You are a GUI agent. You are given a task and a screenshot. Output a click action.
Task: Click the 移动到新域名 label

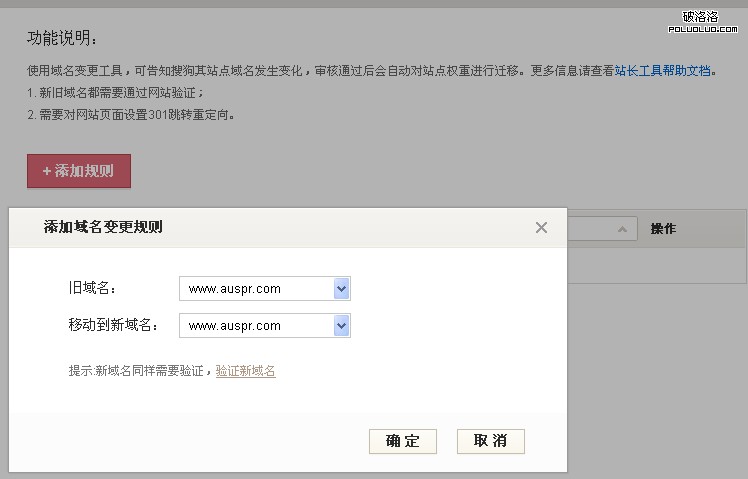[113, 326]
